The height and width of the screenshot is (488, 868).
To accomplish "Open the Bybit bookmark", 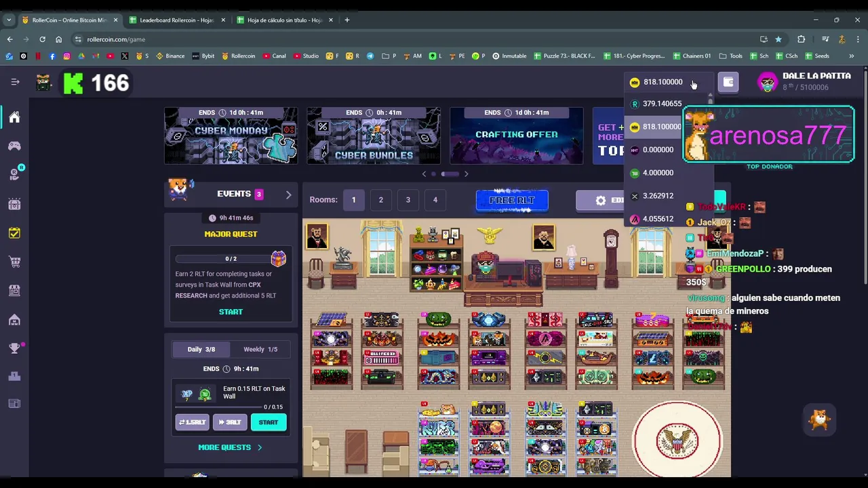I will click(x=203, y=56).
